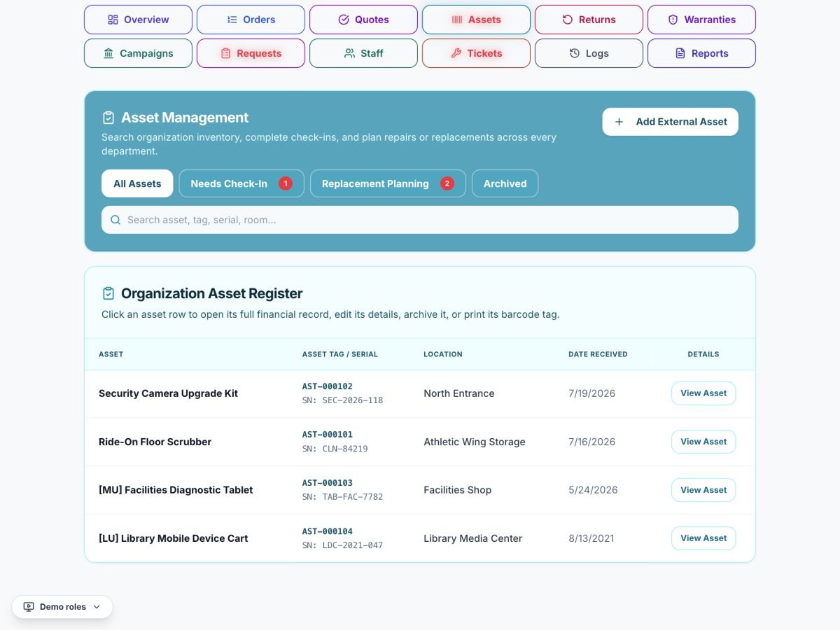Click the Warranties shield icon

[x=673, y=20]
